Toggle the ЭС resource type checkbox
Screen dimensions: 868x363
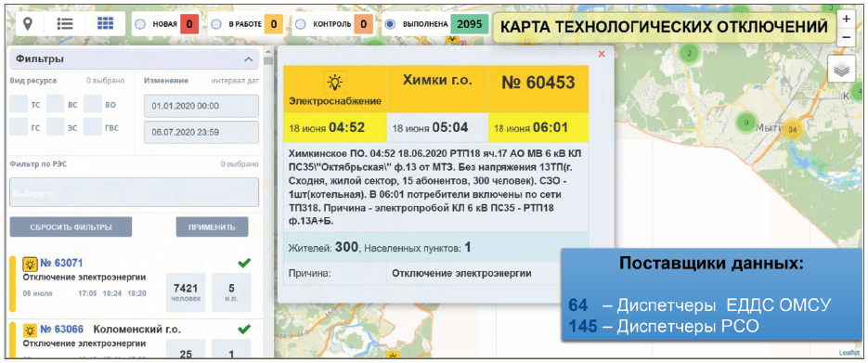pyautogui.click(x=56, y=127)
